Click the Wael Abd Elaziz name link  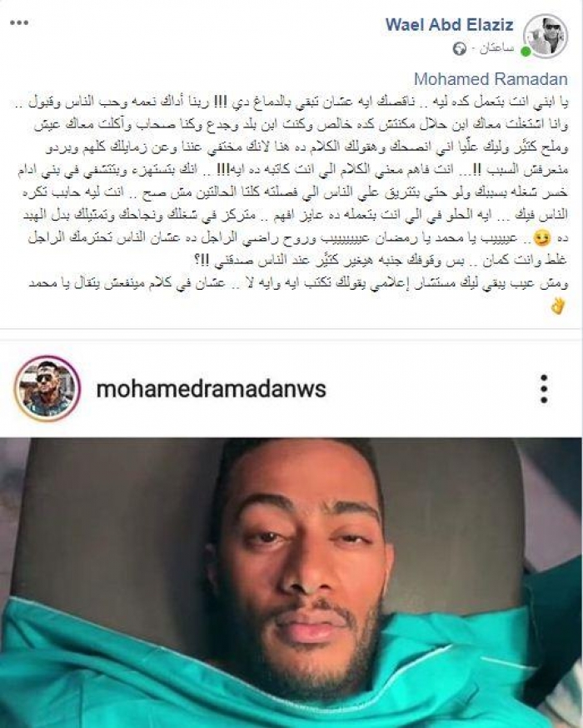(x=449, y=24)
